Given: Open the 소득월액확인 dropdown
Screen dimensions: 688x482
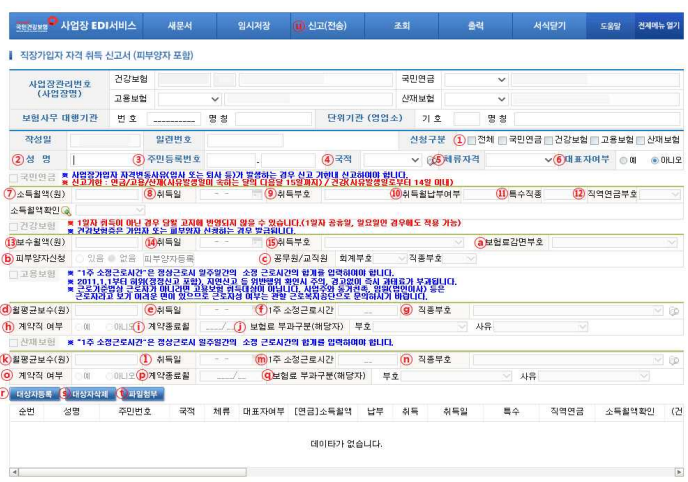Looking at the screenshot, I should click(x=110, y=210).
